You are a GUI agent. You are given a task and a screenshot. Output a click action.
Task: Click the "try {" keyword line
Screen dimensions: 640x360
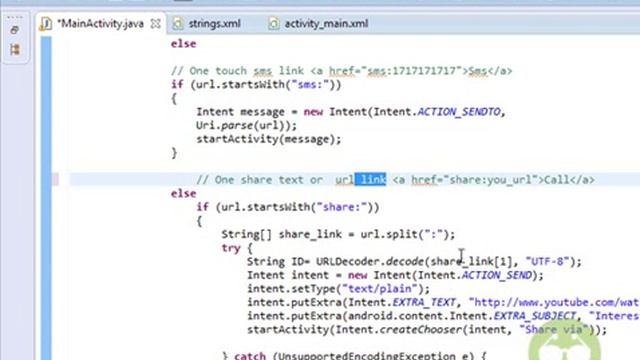tap(237, 248)
